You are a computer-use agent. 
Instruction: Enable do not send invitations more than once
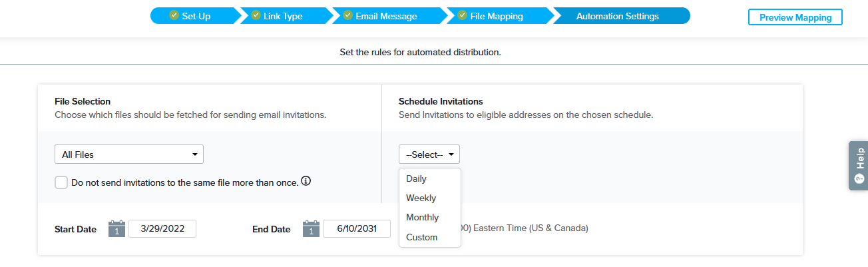[x=61, y=182]
